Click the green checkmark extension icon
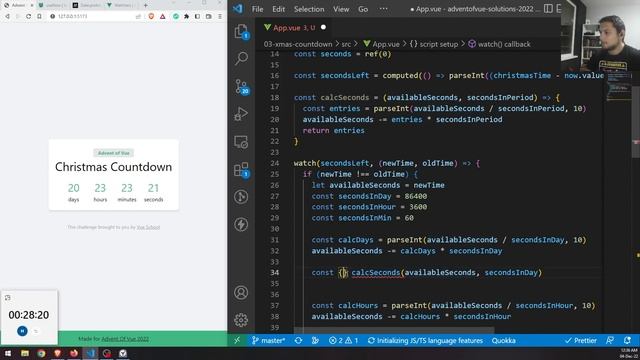The height and width of the screenshot is (360, 640). tap(176, 16)
